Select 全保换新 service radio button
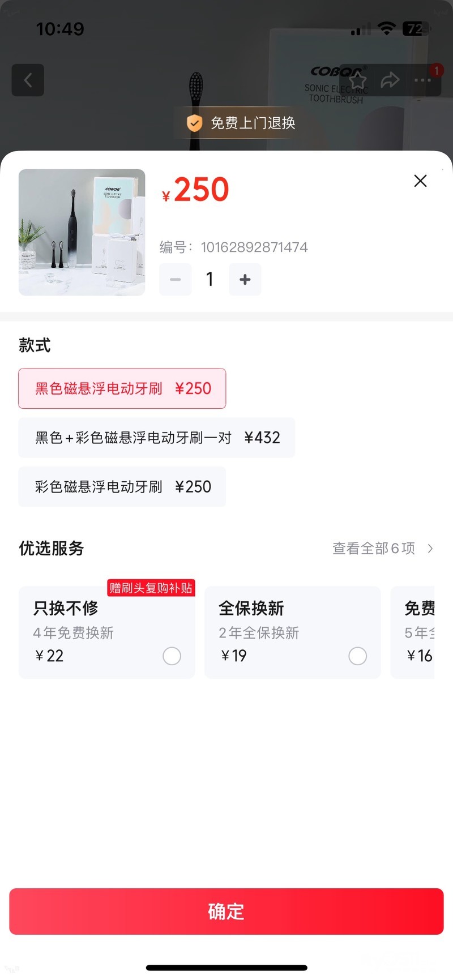The image size is (453, 980). coord(357,656)
